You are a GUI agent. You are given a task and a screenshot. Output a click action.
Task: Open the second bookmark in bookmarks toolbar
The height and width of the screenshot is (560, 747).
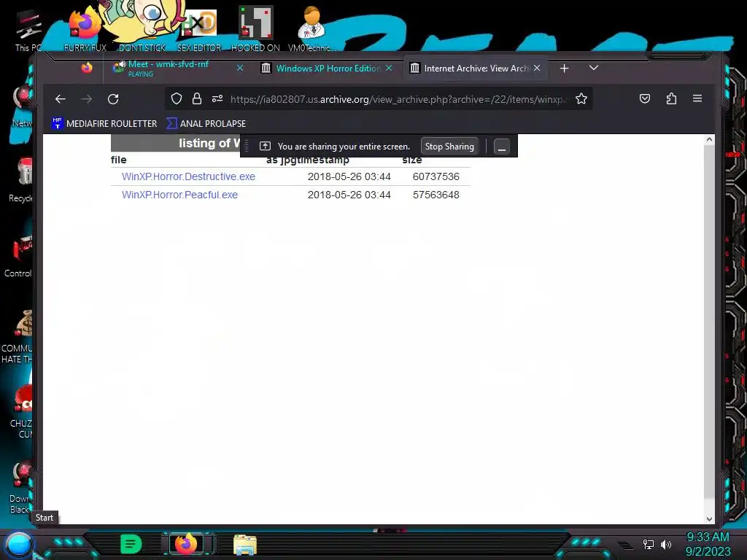[x=206, y=123]
